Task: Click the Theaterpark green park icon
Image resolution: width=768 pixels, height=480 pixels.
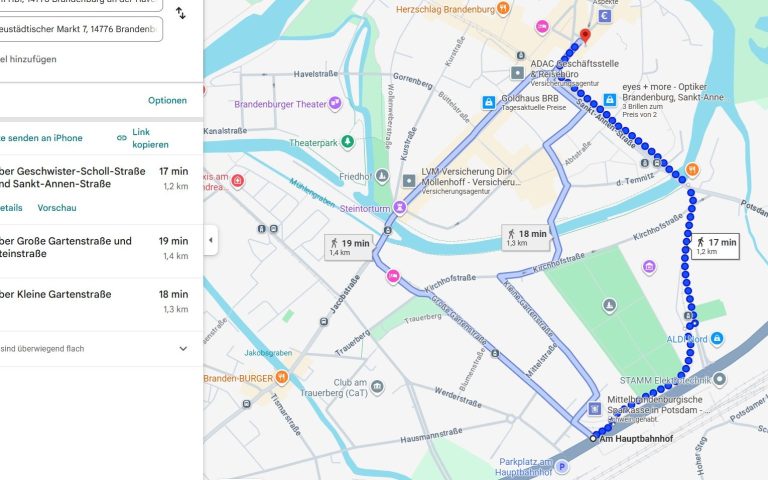Action: 347,142
